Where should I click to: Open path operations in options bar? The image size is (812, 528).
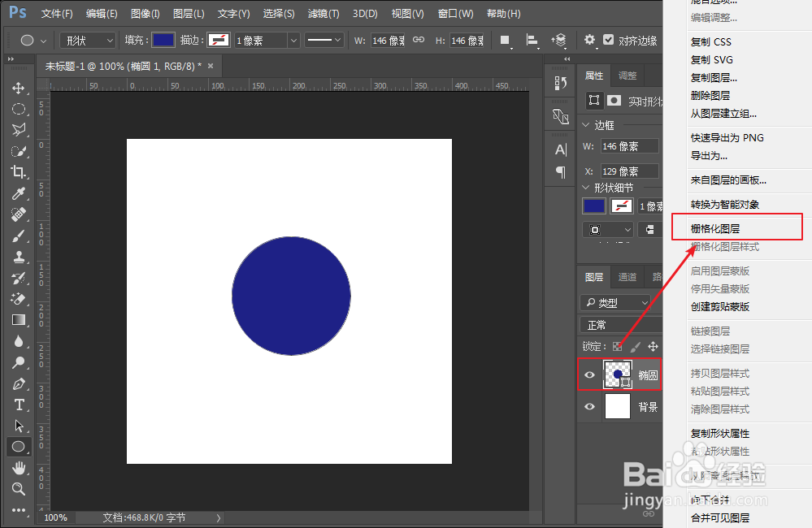coord(505,41)
